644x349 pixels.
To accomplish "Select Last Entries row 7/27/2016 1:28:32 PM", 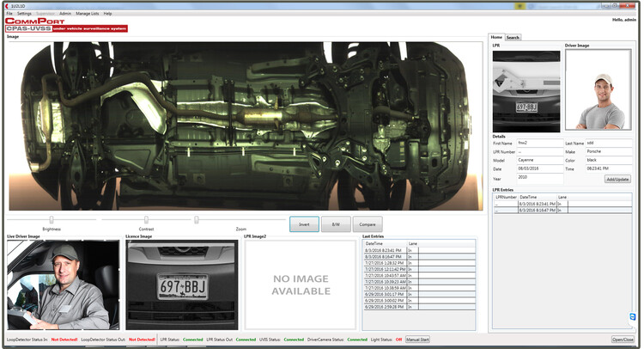I will click(x=418, y=263).
